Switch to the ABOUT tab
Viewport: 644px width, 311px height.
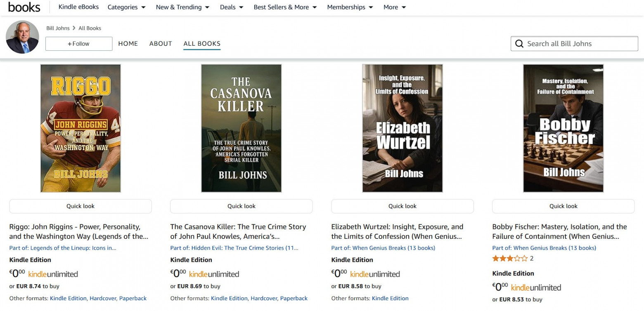click(161, 44)
